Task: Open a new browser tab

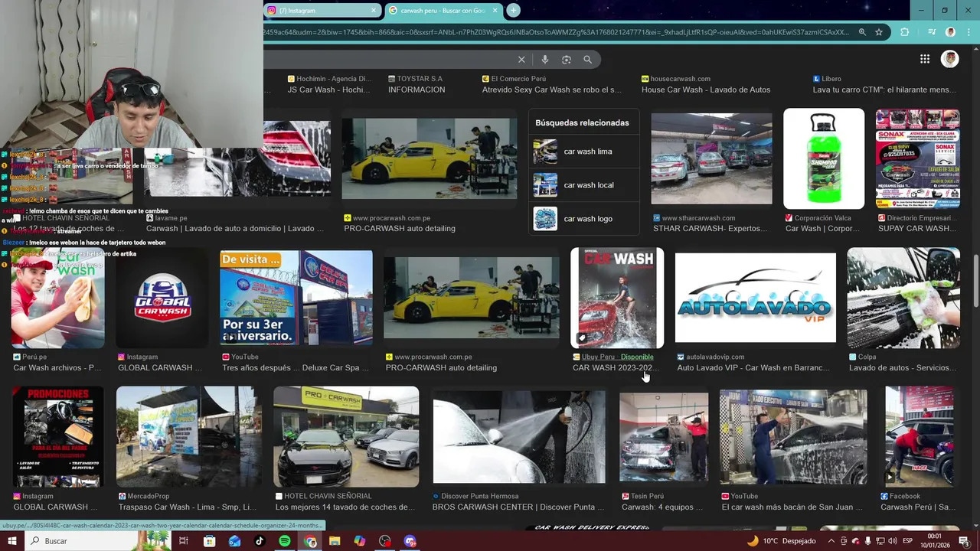Action: point(513,10)
